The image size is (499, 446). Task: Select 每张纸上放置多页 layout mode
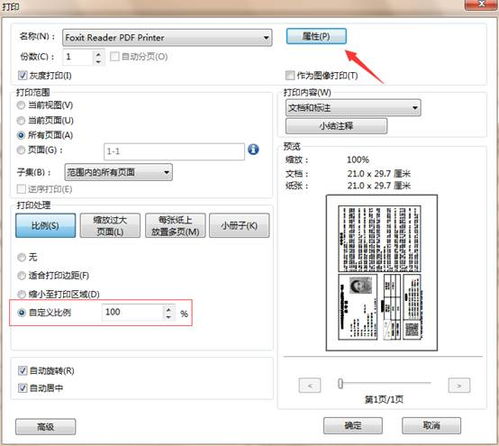pos(175,226)
